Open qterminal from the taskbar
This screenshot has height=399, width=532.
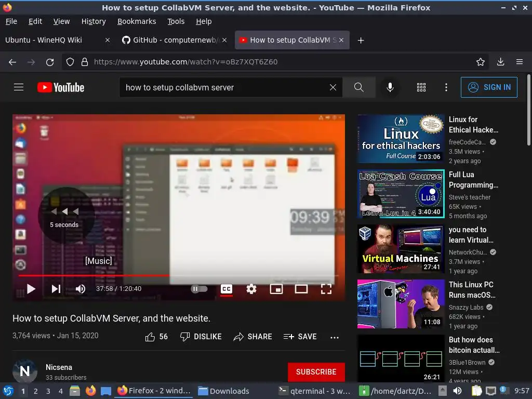(314, 391)
